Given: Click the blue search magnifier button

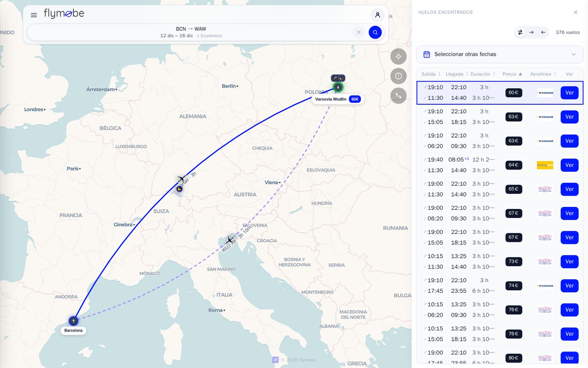Looking at the screenshot, I should [375, 32].
